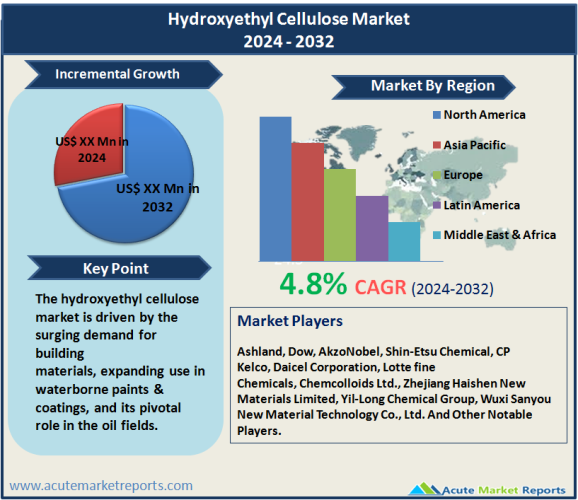Click the "role in the oil fields." line
The image size is (578, 500).
tap(97, 426)
